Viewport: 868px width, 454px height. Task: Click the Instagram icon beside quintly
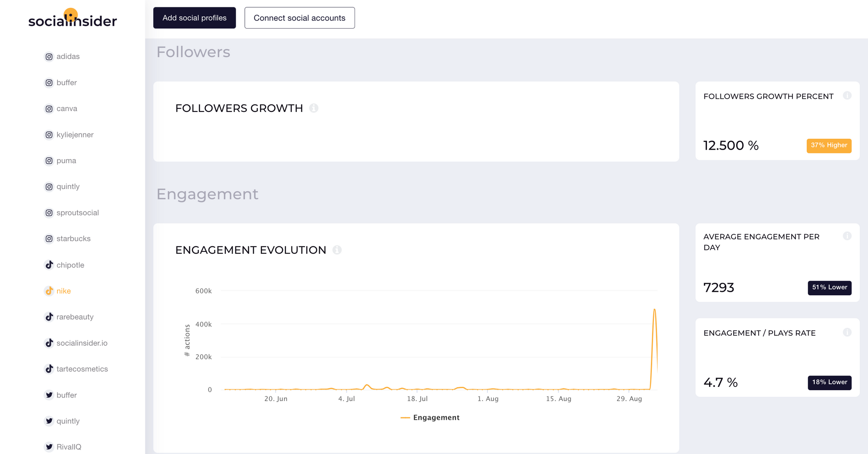[x=49, y=187]
